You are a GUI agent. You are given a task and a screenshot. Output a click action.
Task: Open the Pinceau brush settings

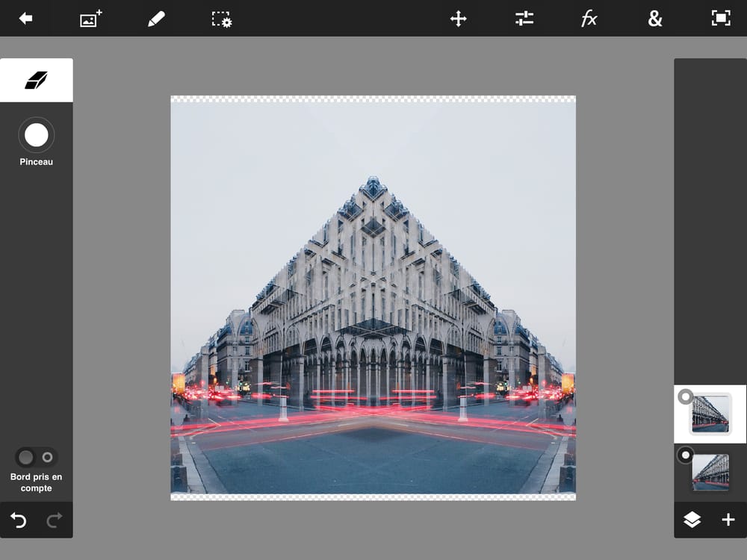click(x=36, y=135)
